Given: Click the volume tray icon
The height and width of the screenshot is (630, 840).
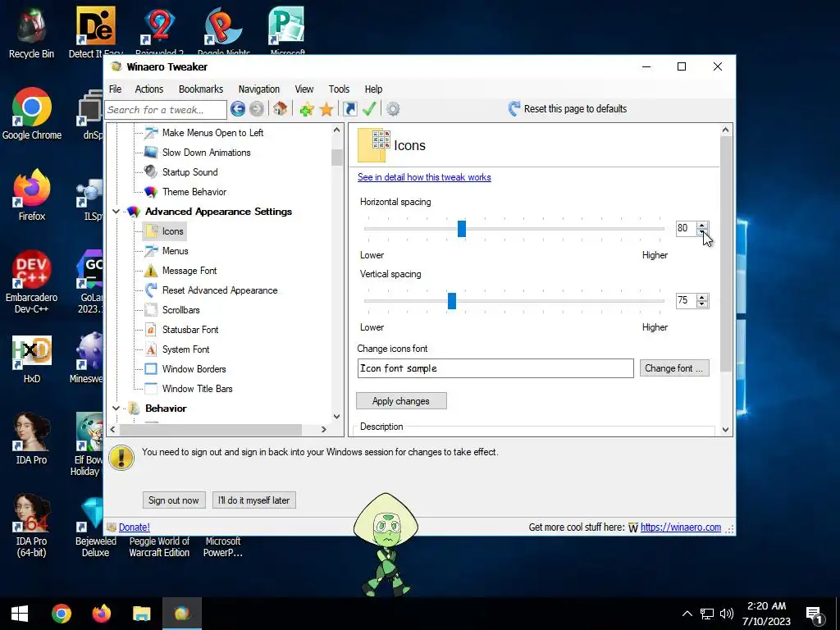Looking at the screenshot, I should 727,614.
